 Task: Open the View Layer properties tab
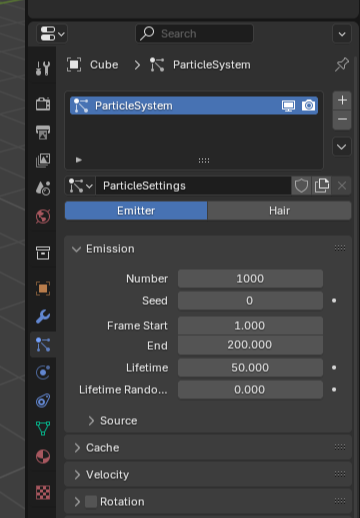pos(43,160)
